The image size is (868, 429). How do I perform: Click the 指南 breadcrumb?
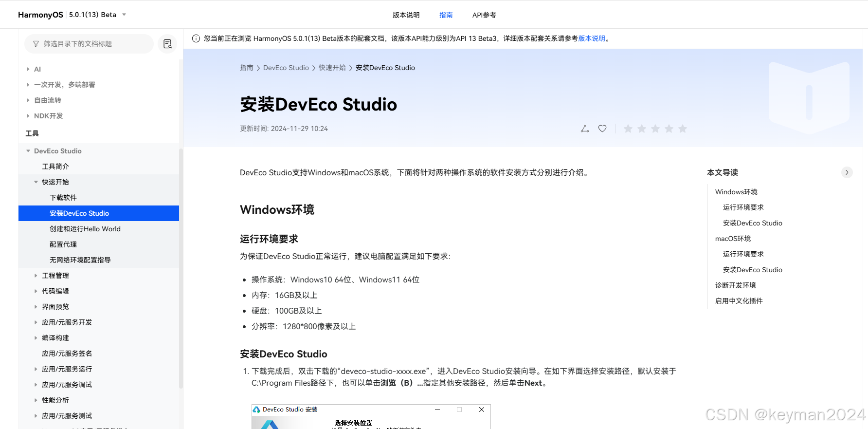point(247,68)
